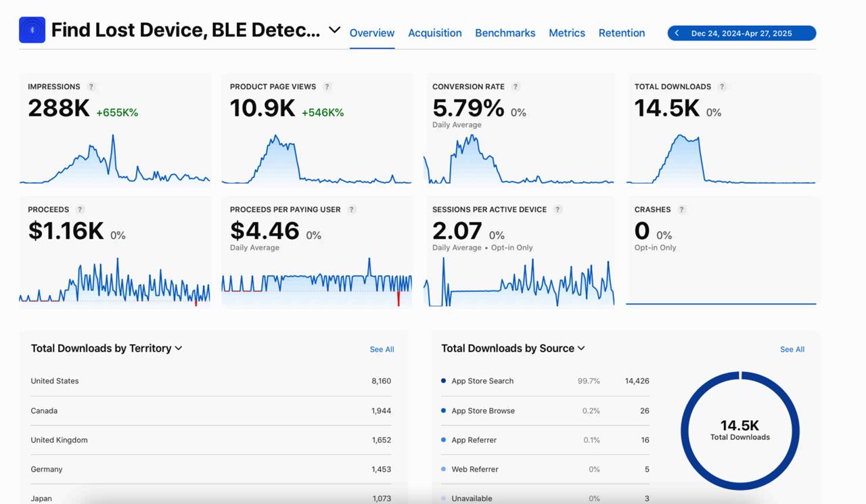Open See All for download sources
The height and width of the screenshot is (504, 866).
tap(792, 349)
